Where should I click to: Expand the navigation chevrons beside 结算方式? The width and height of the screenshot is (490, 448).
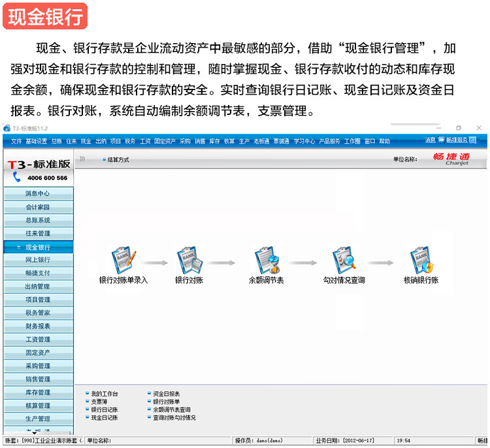(82, 159)
